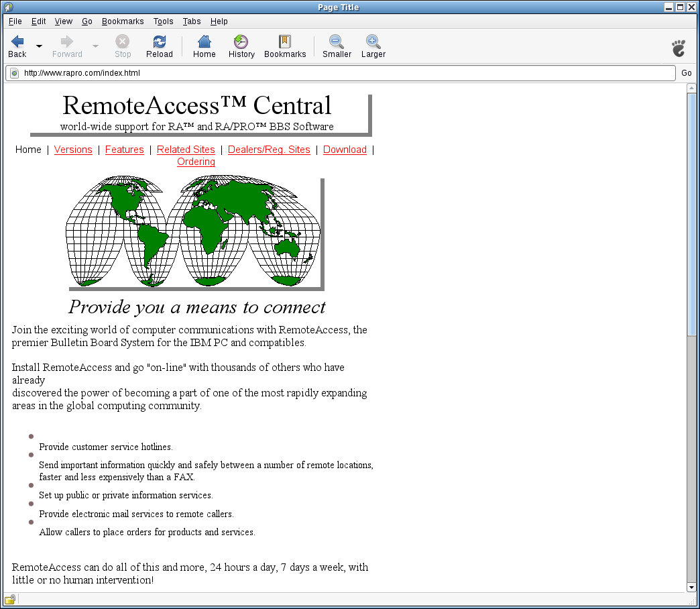The image size is (700, 609).
Task: Click the Go button beside address bar
Action: click(687, 73)
